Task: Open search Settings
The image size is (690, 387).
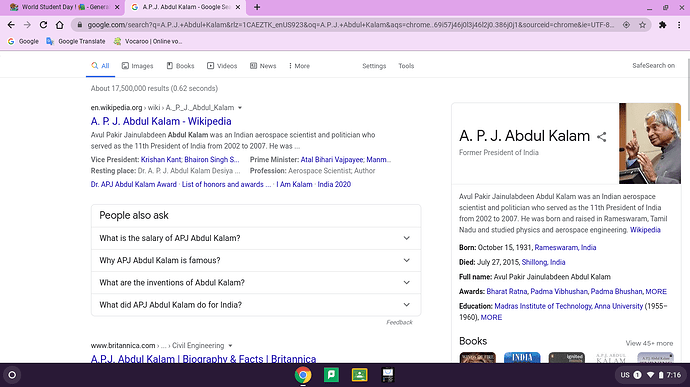Action: (374, 66)
